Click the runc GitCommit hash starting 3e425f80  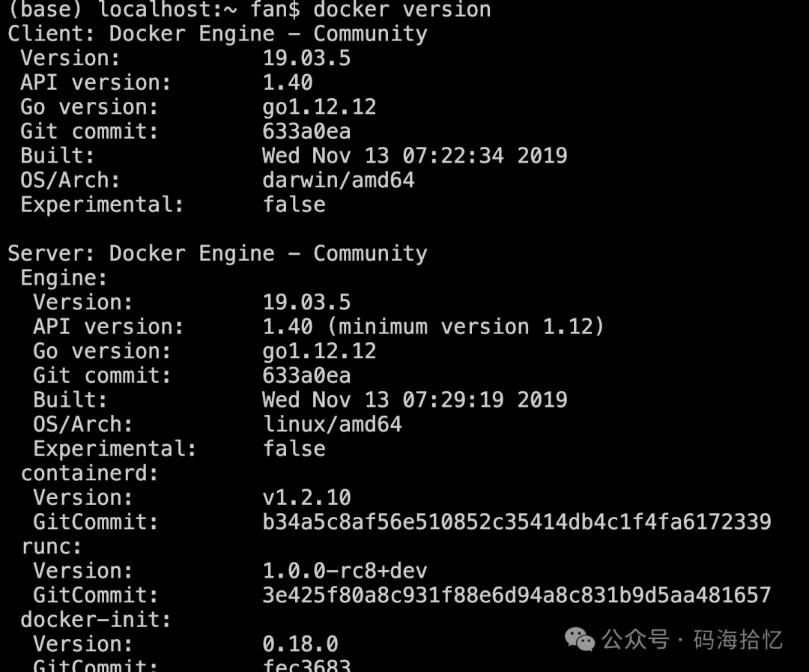[517, 595]
